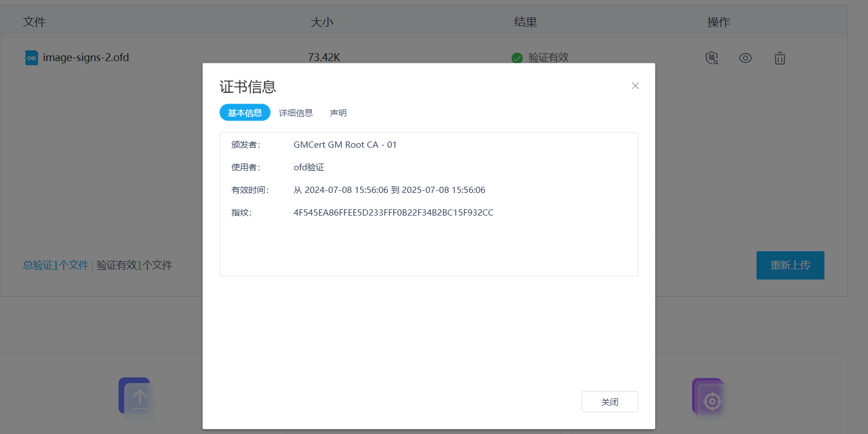Screen dimensions: 868x434
Task: Switch to the 详细信息 tab
Action: tap(295, 113)
